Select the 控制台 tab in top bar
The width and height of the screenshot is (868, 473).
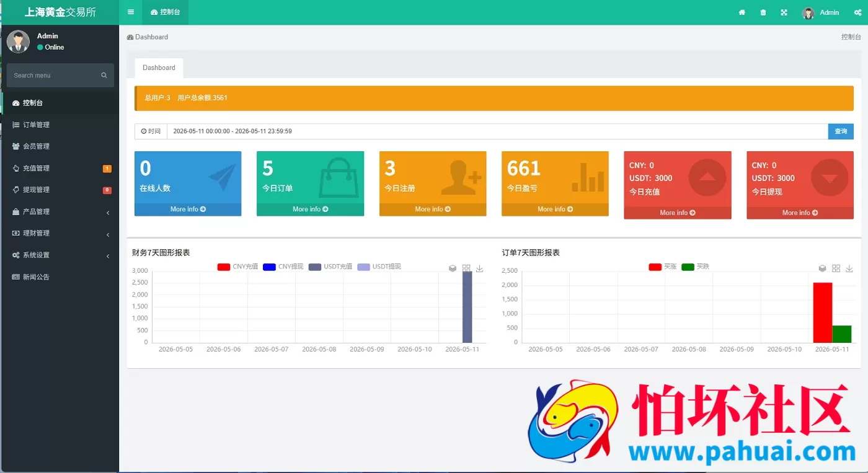click(165, 12)
